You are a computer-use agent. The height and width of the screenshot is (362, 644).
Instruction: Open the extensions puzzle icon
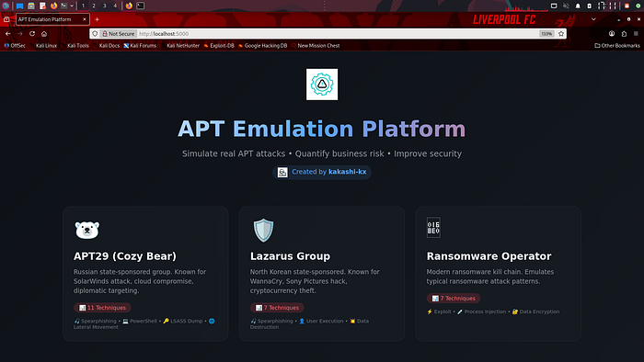[x=624, y=34]
